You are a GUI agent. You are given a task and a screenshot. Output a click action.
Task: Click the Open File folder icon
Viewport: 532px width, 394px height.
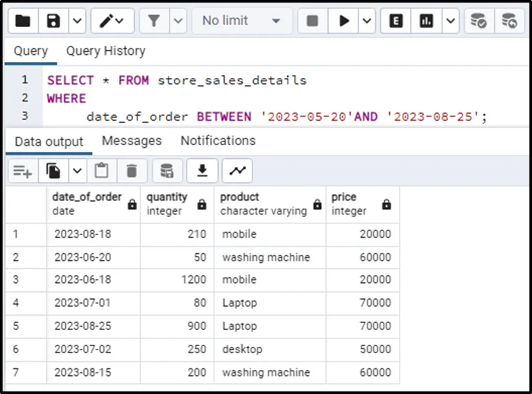[x=23, y=21]
